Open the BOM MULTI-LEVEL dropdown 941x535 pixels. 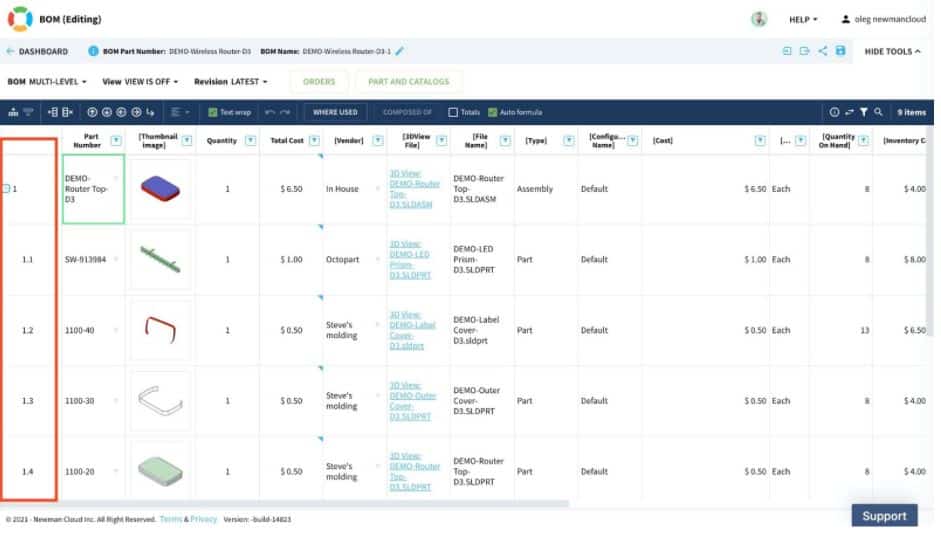coord(47,82)
